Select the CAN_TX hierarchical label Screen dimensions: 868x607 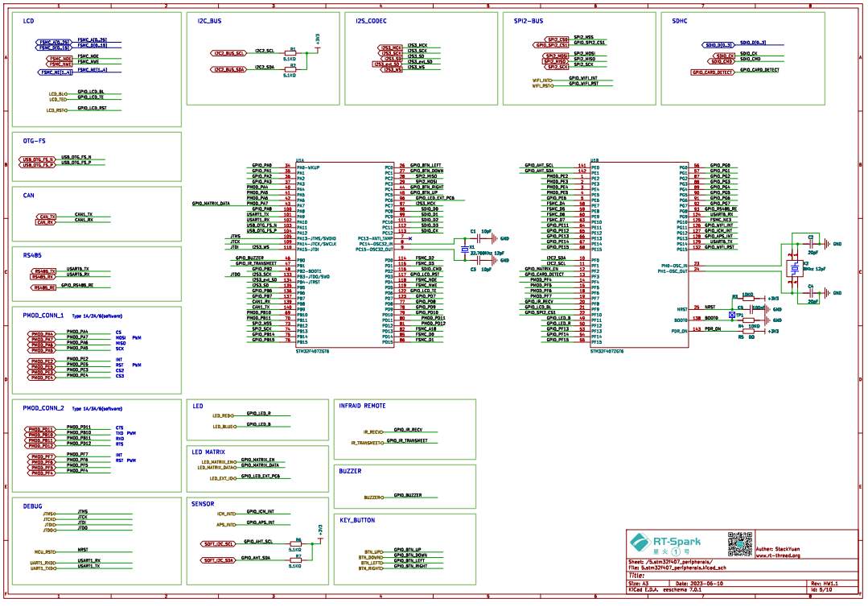(47, 216)
